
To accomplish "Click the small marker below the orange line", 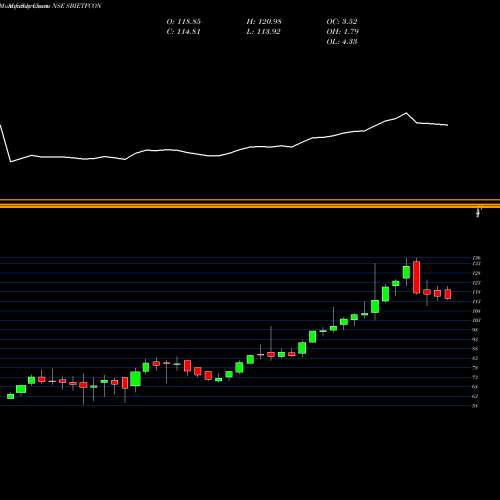I will click(479, 212).
